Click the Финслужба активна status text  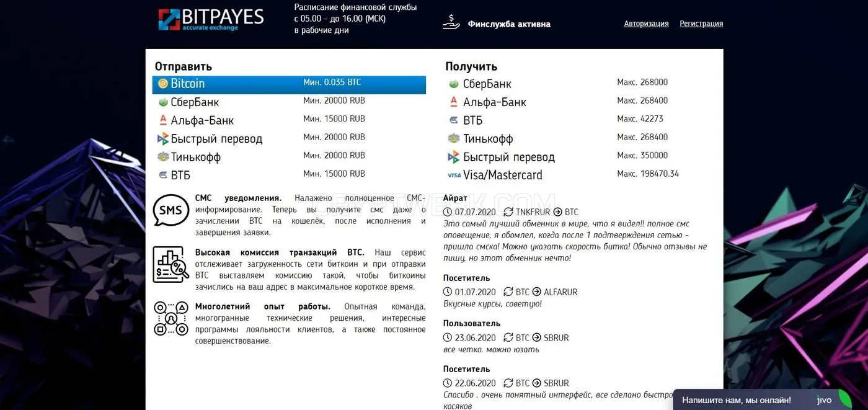pos(509,24)
